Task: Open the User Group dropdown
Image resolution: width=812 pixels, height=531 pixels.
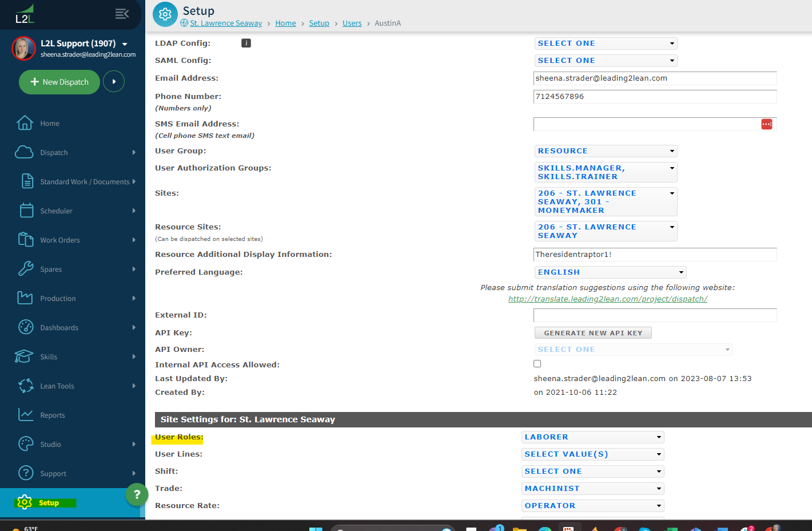Action: [x=606, y=151]
